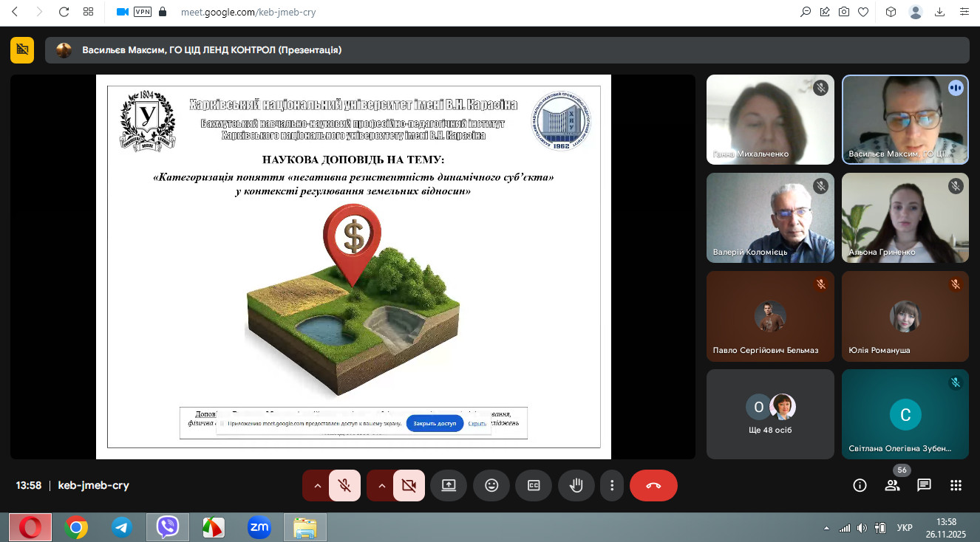Viewport: 980px width, 542px height.
Task: Raise hand in the meeting
Action: point(576,486)
